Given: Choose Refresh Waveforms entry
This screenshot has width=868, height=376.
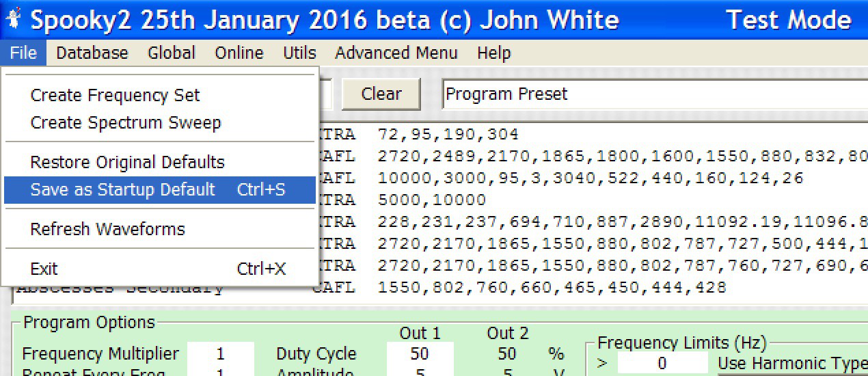Looking at the screenshot, I should point(160,229).
